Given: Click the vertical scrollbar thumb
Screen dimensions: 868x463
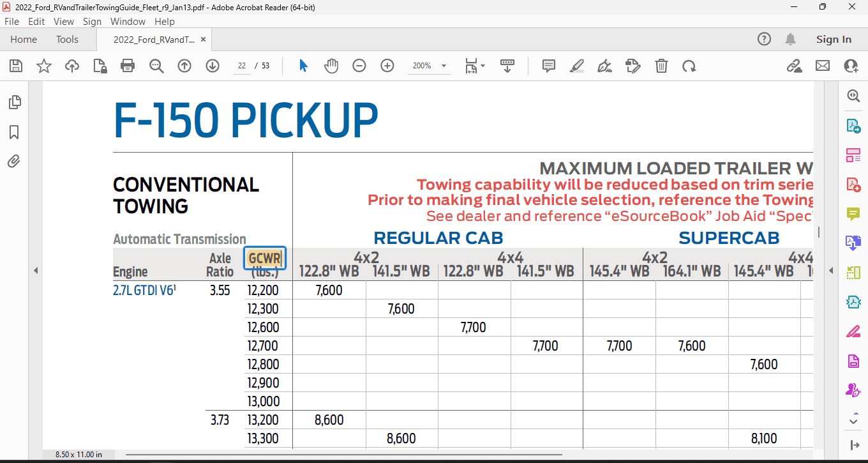Looking at the screenshot, I should click(819, 232).
